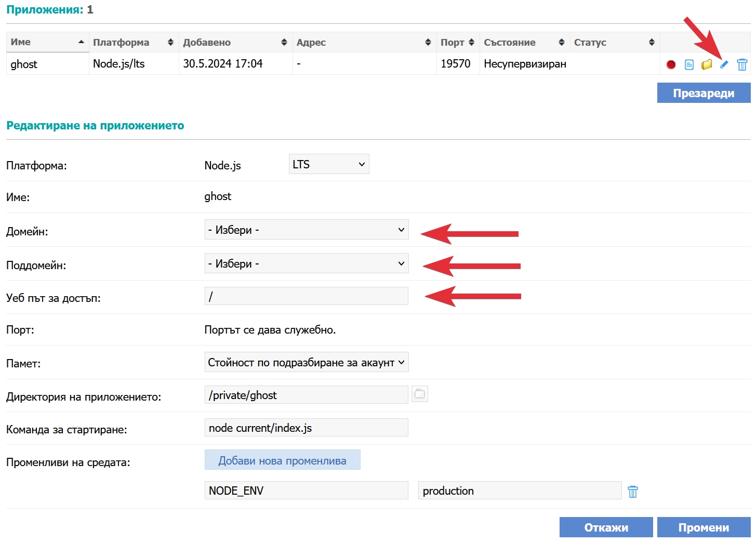
Task: Click the ghost name cell in the table
Action: click(x=48, y=64)
